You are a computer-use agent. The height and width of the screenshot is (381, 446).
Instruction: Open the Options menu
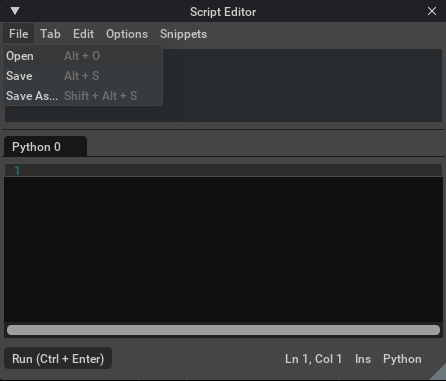click(x=127, y=34)
